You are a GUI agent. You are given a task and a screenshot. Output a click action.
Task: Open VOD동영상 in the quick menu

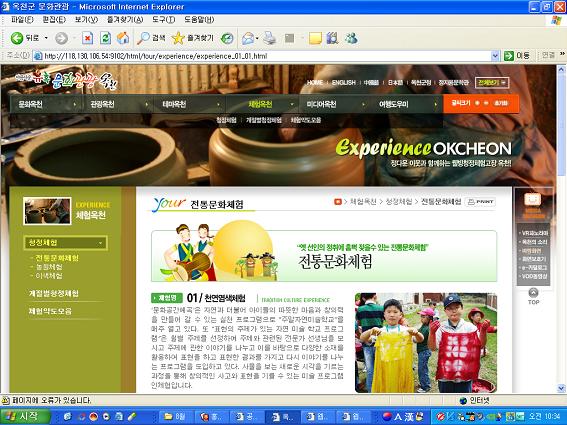pyautogui.click(x=534, y=276)
